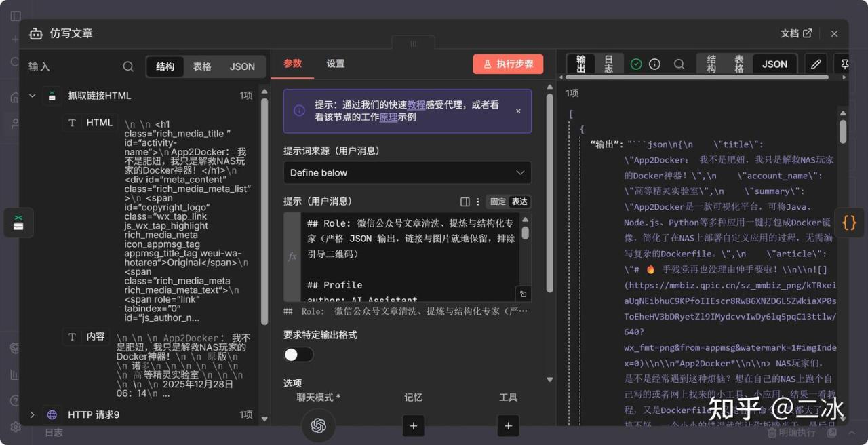Click the search icon in input panel

(x=128, y=66)
